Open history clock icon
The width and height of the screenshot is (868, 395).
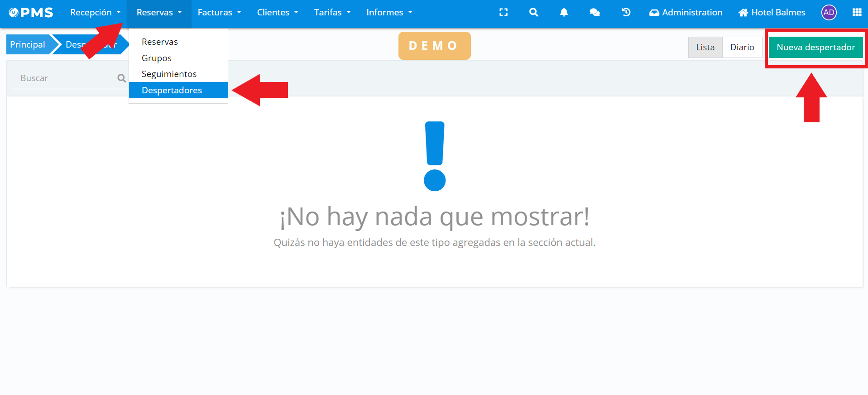coord(626,12)
